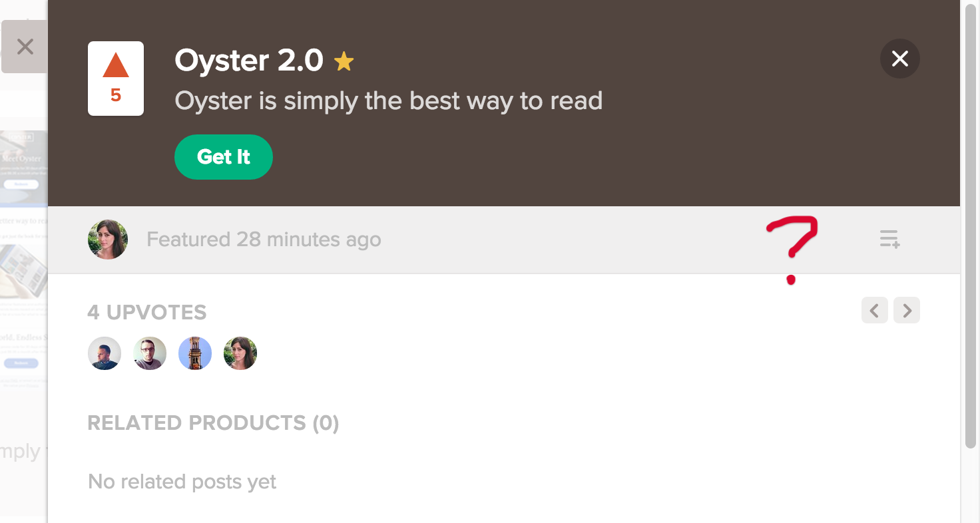Click the Oyster tagline text

click(388, 101)
